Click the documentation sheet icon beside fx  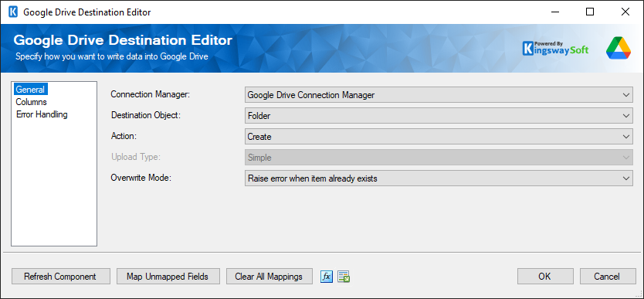[344, 277]
